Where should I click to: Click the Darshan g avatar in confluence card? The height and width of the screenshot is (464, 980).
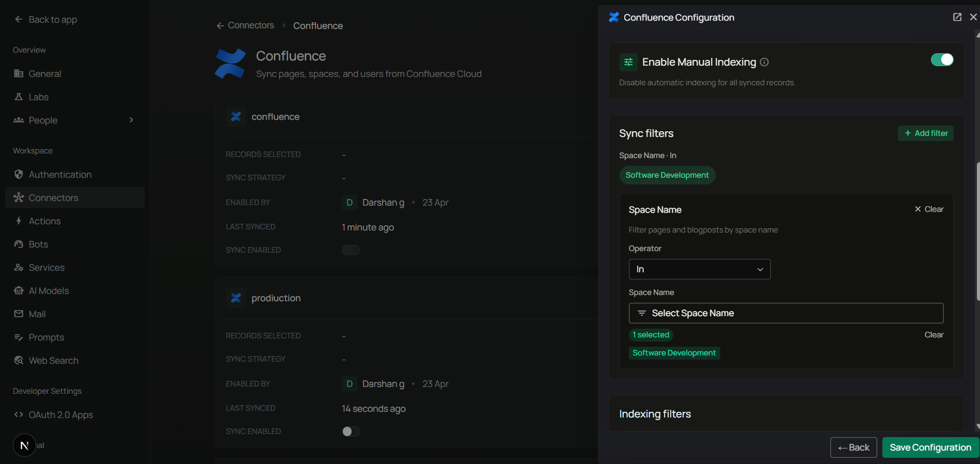[x=349, y=203]
